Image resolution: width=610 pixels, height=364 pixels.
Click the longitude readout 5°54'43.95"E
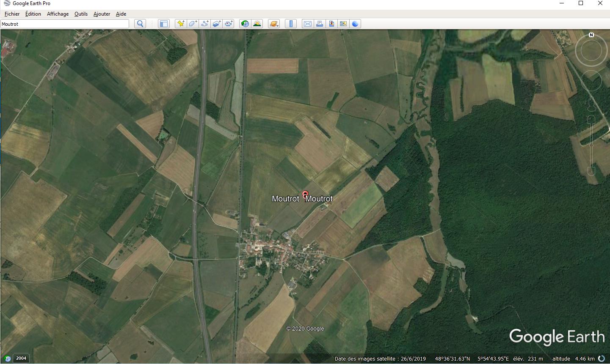click(x=493, y=359)
